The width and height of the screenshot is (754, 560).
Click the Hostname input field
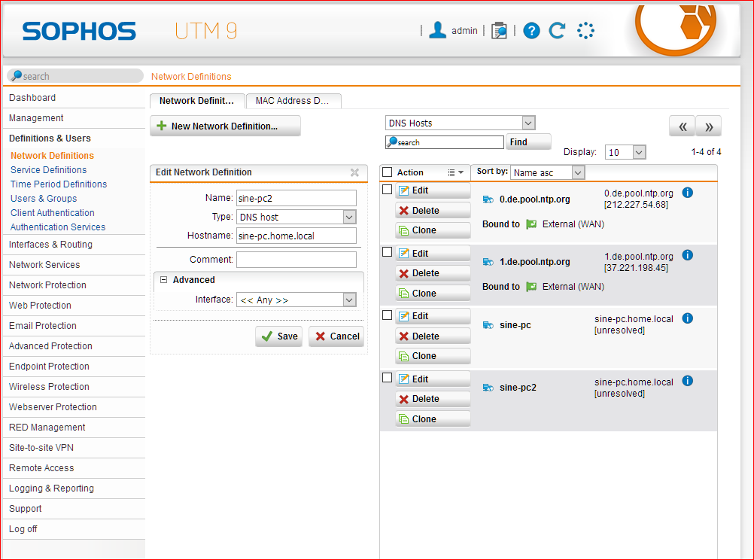(x=296, y=236)
